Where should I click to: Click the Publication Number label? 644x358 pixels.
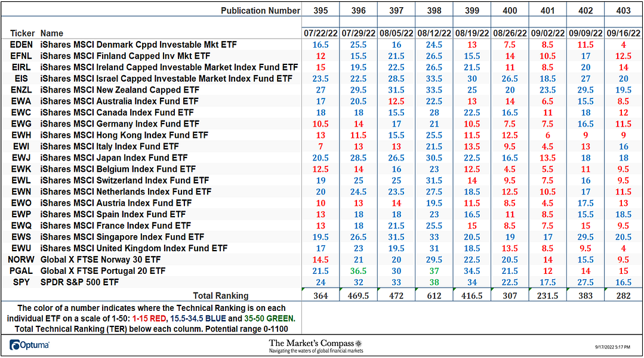260,11
